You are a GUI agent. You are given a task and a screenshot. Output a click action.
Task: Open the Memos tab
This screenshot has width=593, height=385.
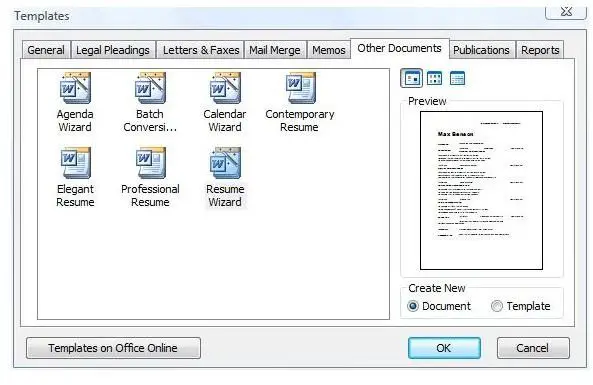[x=329, y=50]
